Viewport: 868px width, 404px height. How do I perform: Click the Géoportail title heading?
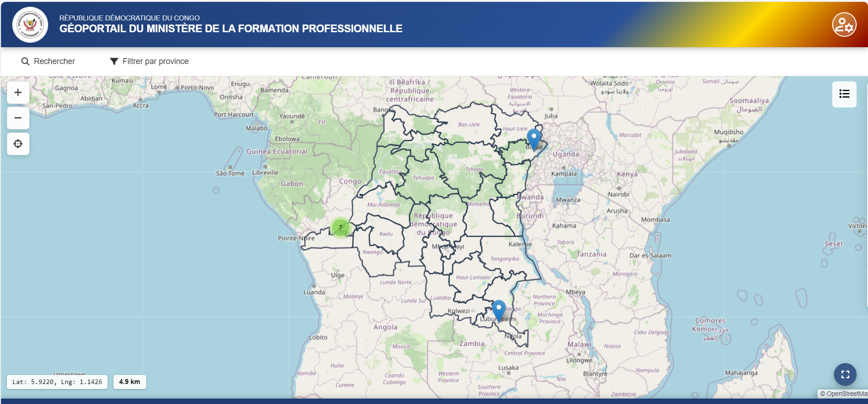coord(231,29)
